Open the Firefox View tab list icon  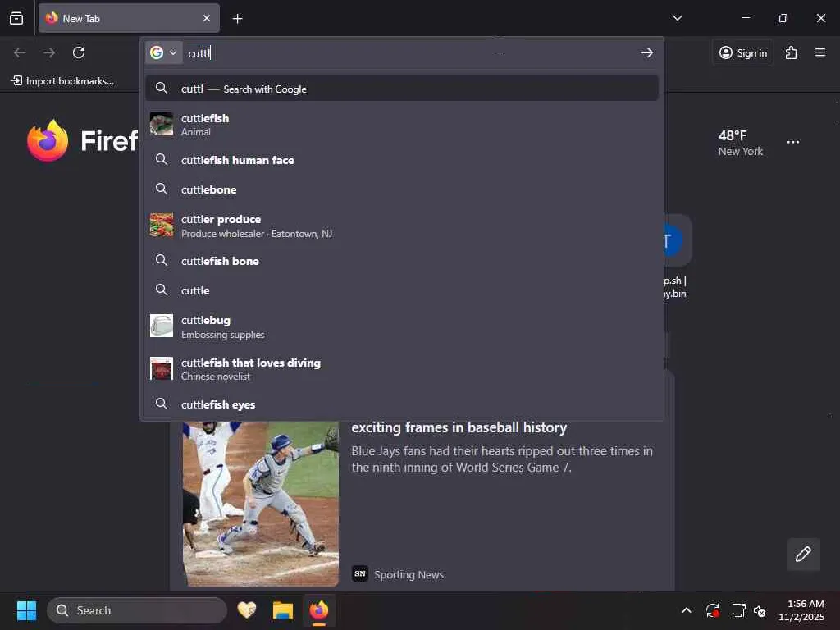pos(16,18)
